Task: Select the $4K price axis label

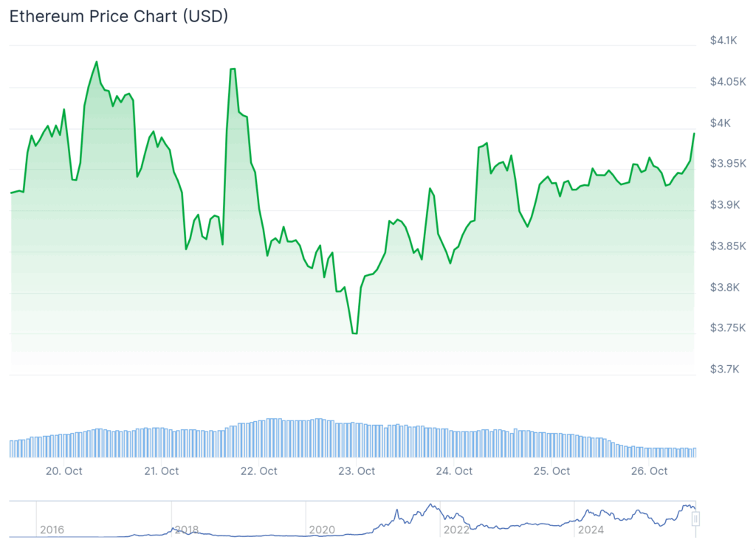Action: tap(721, 123)
